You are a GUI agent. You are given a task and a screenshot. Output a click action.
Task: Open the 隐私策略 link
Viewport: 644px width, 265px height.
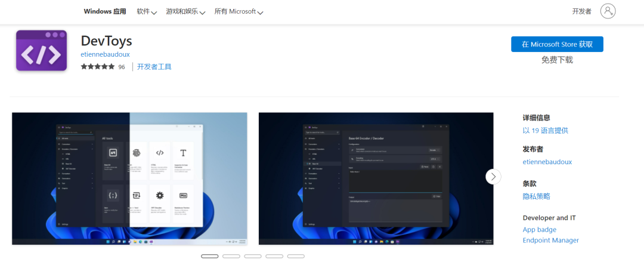[x=537, y=196]
